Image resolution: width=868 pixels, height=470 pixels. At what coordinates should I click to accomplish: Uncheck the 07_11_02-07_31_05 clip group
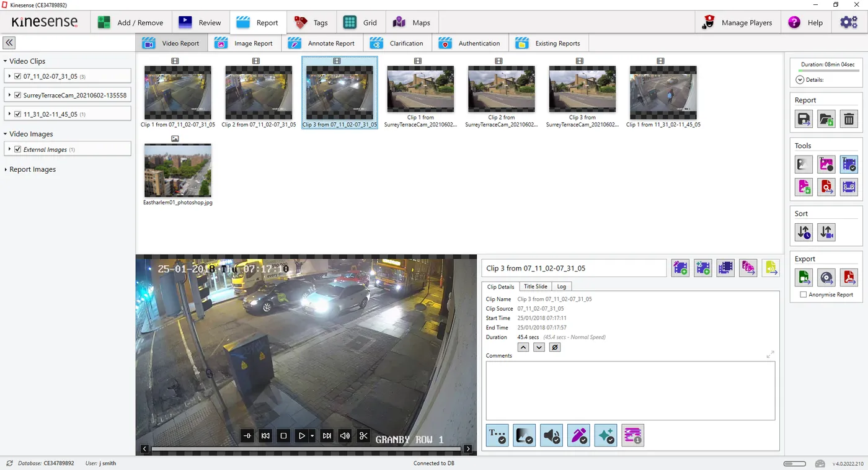click(18, 76)
